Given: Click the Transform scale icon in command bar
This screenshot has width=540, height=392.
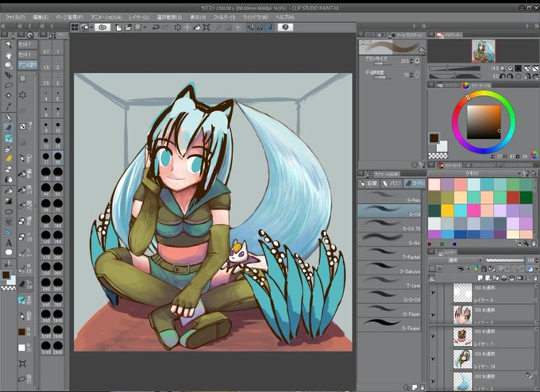Looking at the screenshot, I should pos(206,28).
